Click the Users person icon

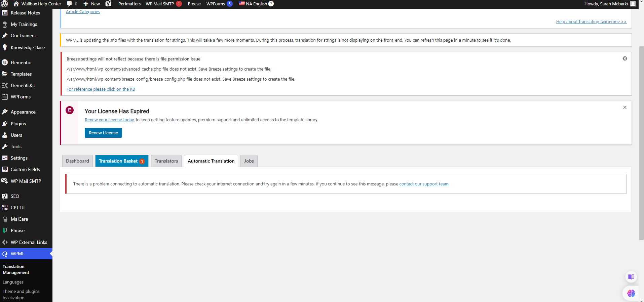(5, 135)
